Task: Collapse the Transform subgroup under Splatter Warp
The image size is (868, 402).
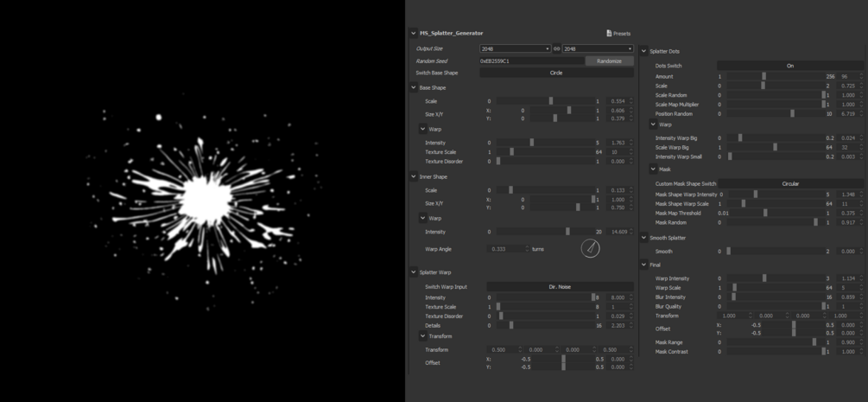Action: click(x=423, y=336)
